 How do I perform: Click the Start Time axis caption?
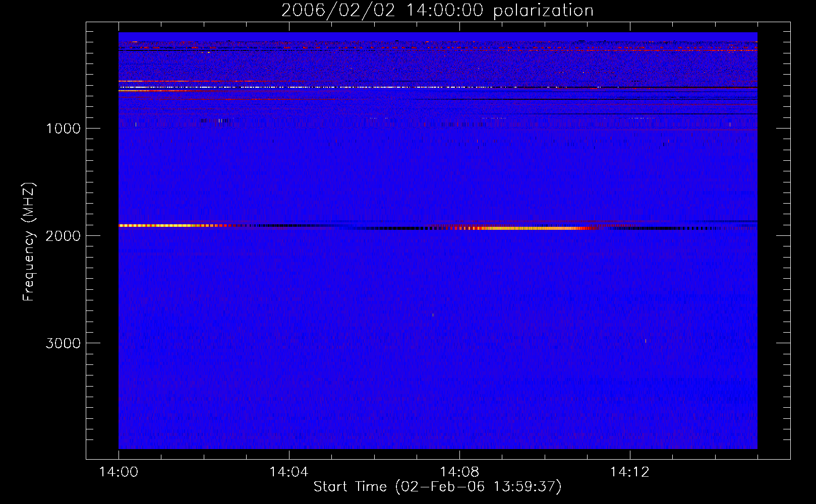coord(437,487)
